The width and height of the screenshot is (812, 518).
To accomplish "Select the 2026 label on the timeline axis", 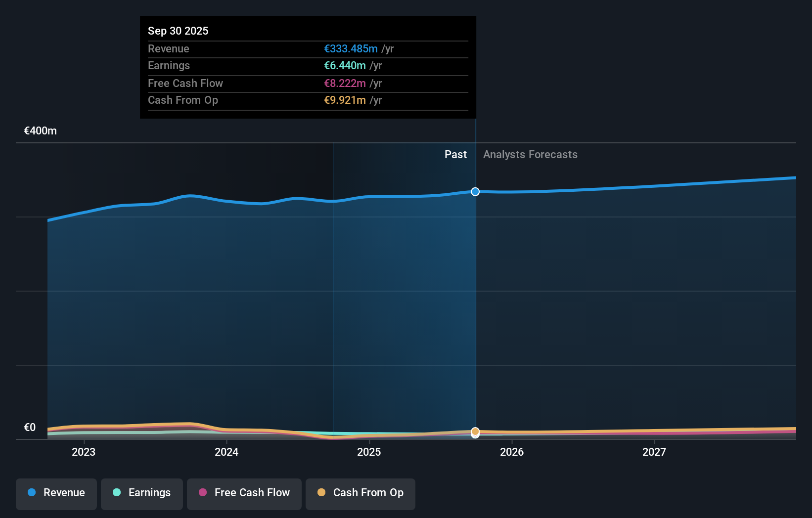I will 512,452.
